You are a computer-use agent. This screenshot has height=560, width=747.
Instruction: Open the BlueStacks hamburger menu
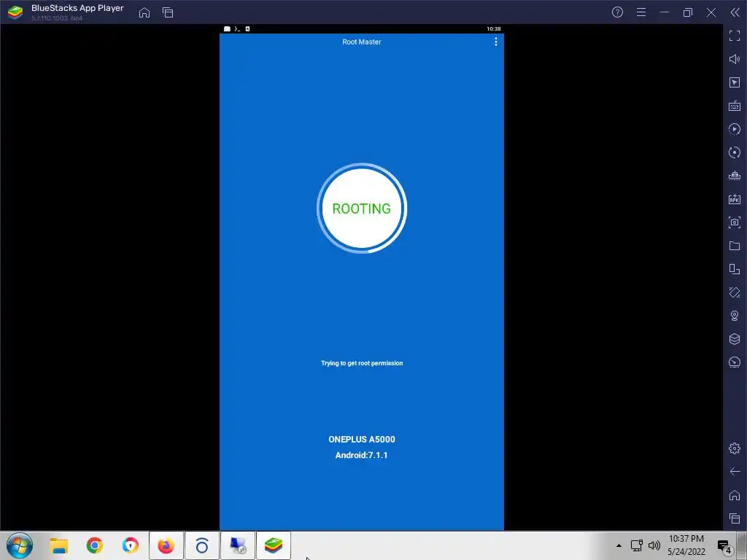point(641,12)
